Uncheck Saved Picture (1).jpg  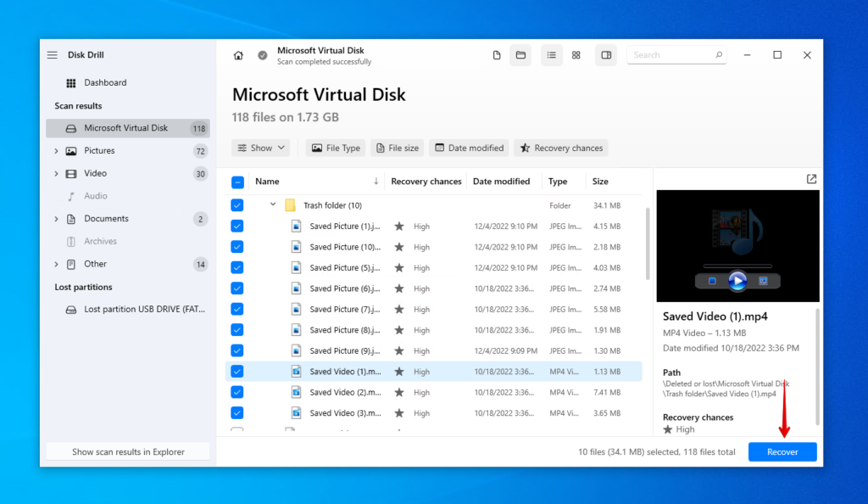pos(236,226)
